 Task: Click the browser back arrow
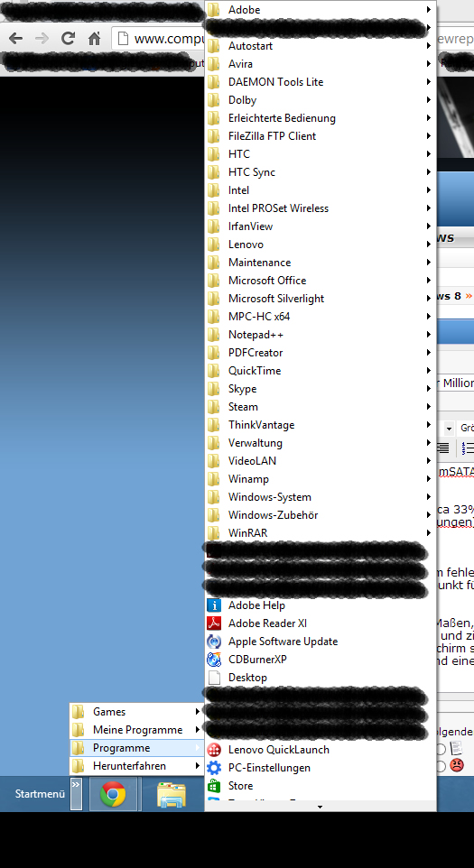(15, 38)
